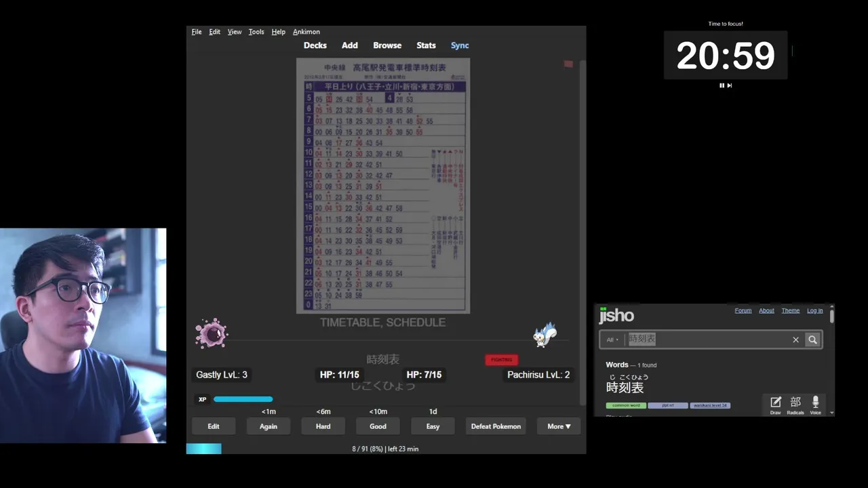The width and height of the screenshot is (868, 488).
Task: Click inside the Jisho search input field
Action: (x=705, y=340)
